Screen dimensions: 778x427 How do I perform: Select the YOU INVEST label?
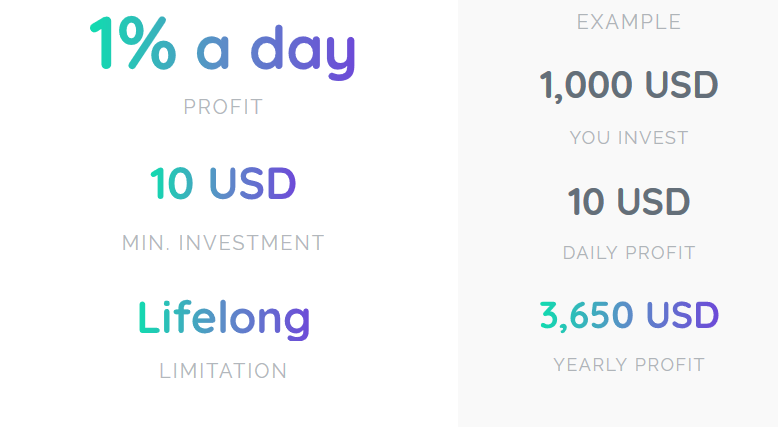pos(629,138)
